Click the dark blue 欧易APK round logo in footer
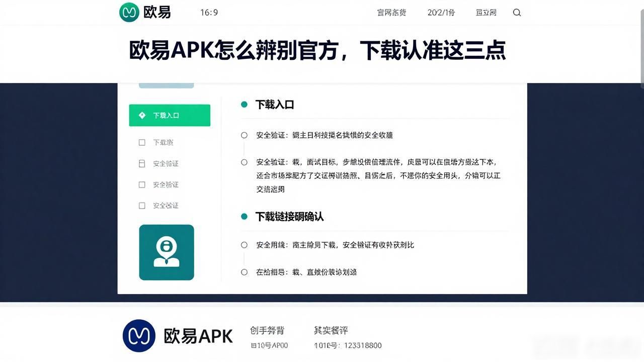Image resolution: width=644 pixels, height=362 pixels. (139, 335)
